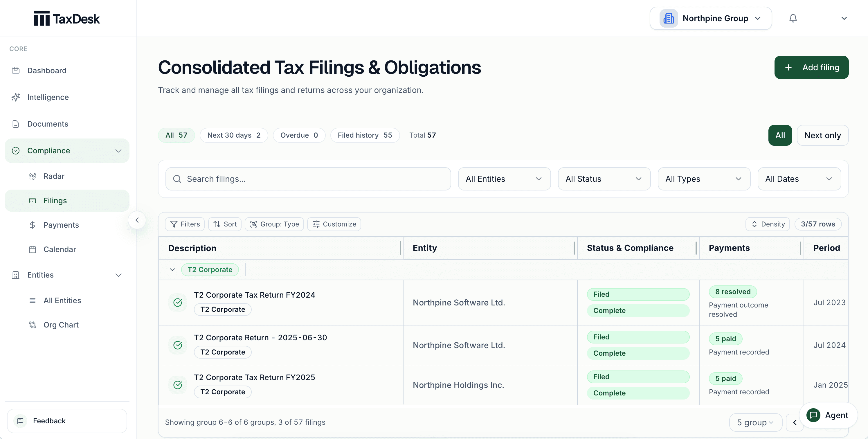Click the Add filing button
The height and width of the screenshot is (439, 868).
pyautogui.click(x=811, y=67)
